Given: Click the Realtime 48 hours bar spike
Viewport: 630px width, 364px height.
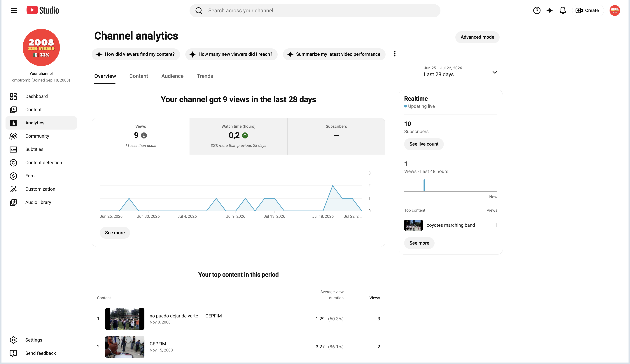Looking at the screenshot, I should coord(424,185).
